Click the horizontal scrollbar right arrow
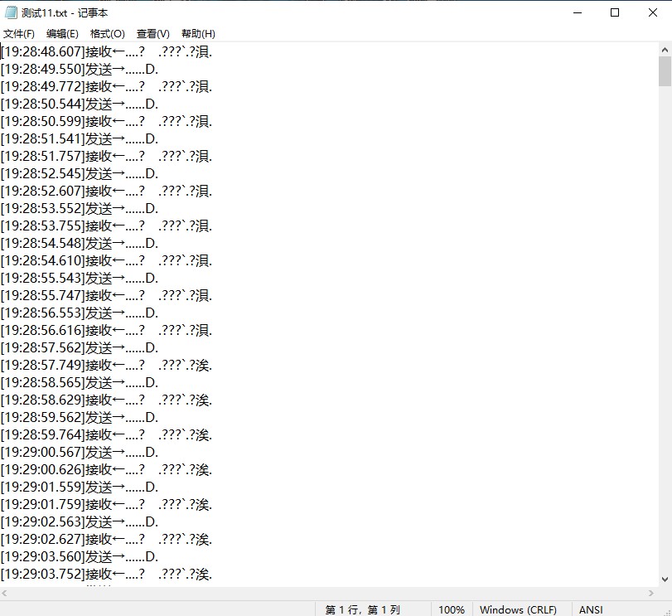The image size is (672, 616). (x=651, y=594)
